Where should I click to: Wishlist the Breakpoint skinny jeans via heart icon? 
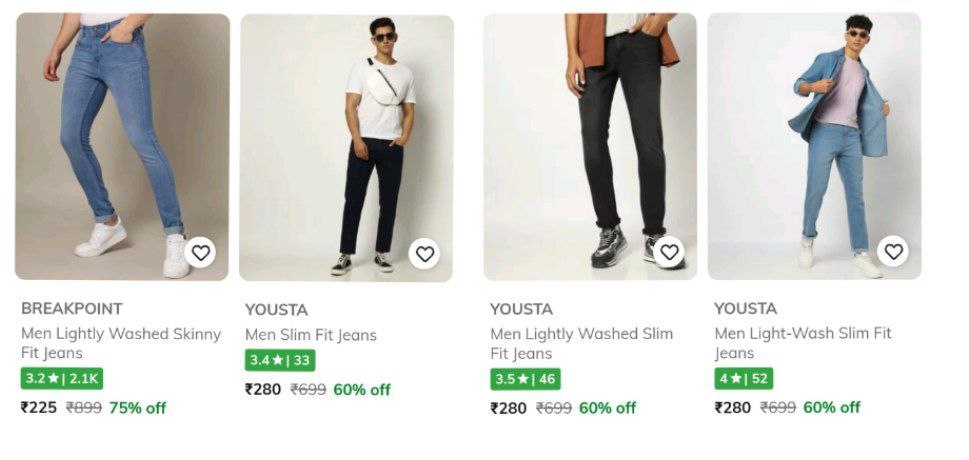point(201,253)
